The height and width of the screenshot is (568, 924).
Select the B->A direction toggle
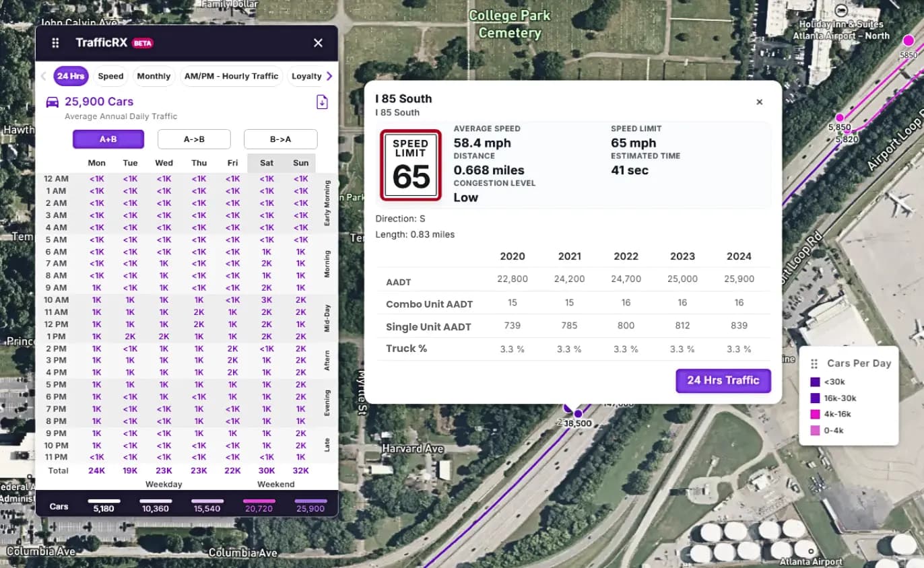[x=280, y=139]
